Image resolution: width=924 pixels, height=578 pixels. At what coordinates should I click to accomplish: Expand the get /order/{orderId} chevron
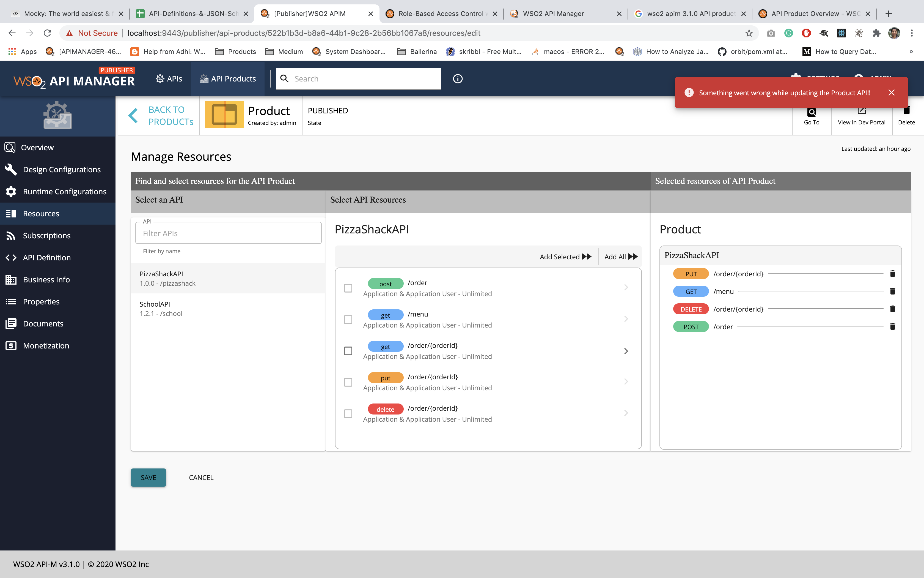click(626, 351)
